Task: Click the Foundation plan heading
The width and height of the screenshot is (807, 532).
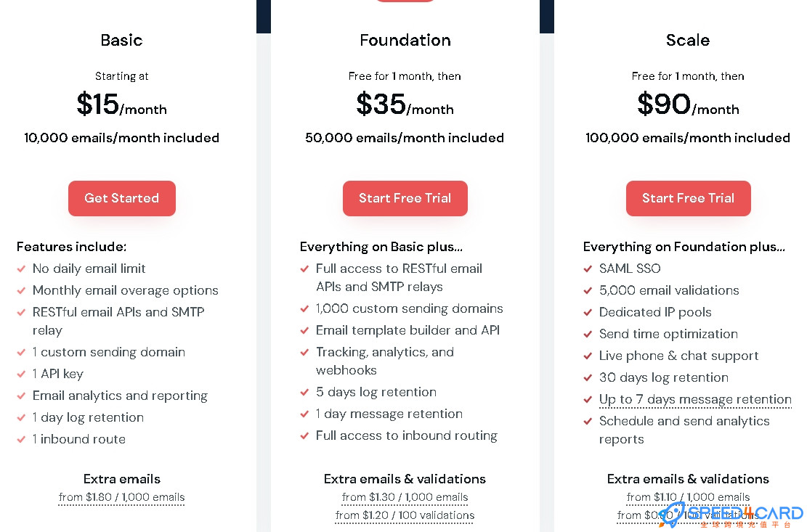Action: click(405, 40)
